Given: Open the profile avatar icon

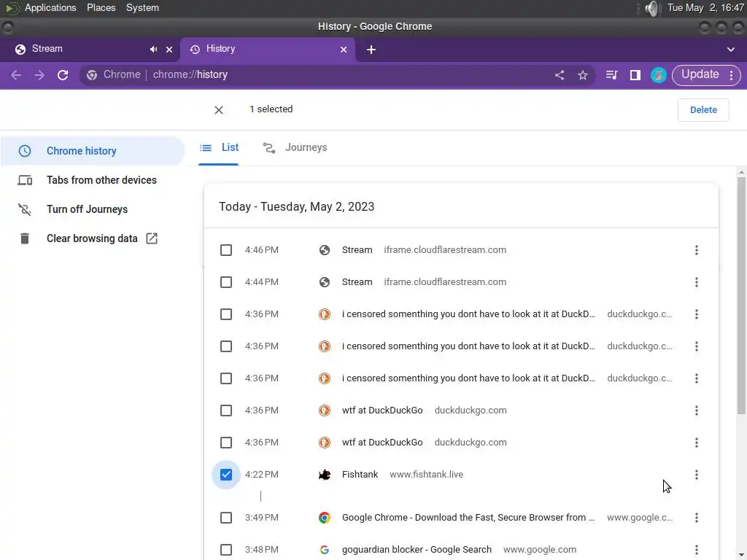Looking at the screenshot, I should [659, 75].
